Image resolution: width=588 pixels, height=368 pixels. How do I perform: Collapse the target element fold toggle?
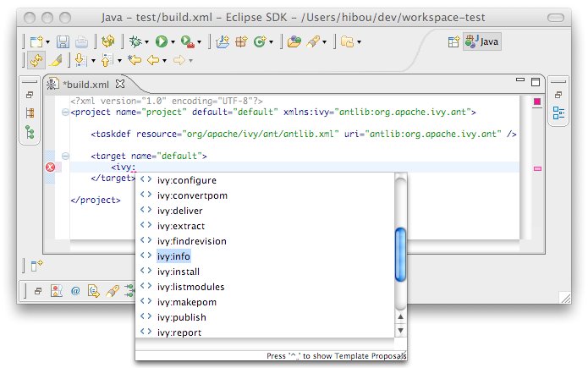click(66, 157)
